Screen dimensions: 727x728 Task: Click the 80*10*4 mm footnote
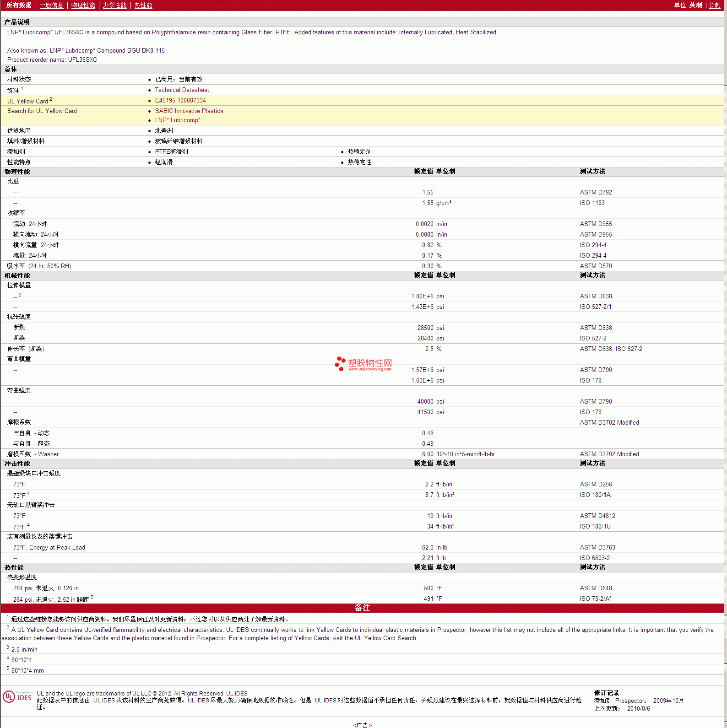click(x=27, y=671)
